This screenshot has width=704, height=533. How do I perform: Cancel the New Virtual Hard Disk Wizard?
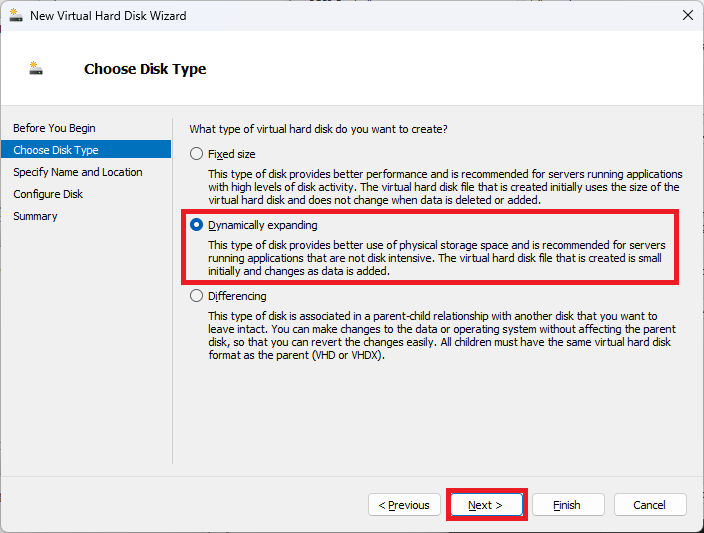click(650, 505)
